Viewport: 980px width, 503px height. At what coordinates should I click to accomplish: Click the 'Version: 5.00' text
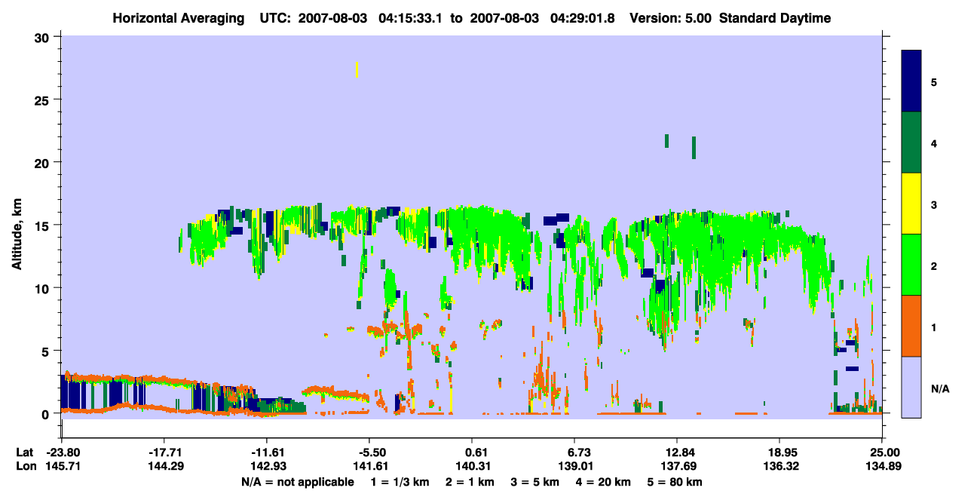[671, 18]
